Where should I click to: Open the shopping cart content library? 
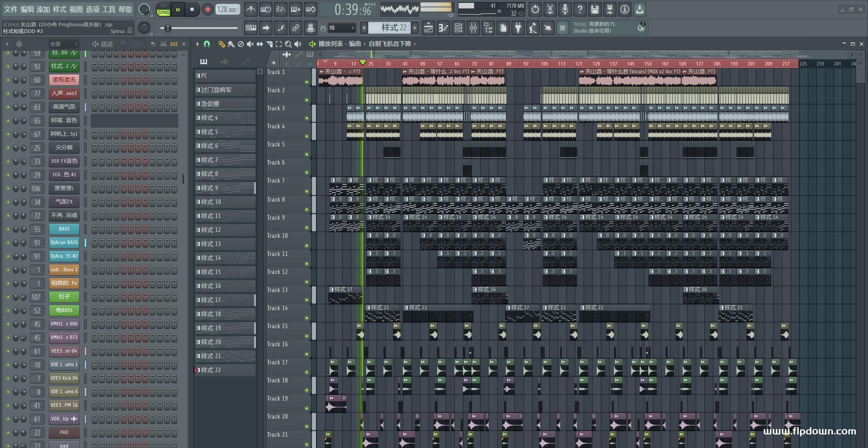(x=562, y=28)
